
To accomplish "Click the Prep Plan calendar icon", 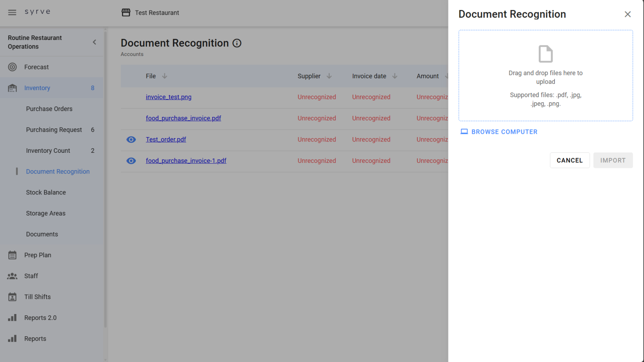I will click(13, 255).
